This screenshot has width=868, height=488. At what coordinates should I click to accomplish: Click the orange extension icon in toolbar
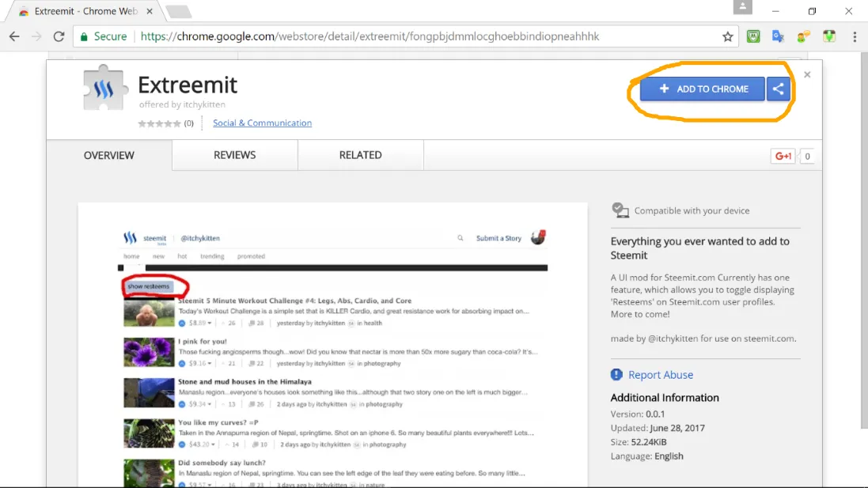803,36
